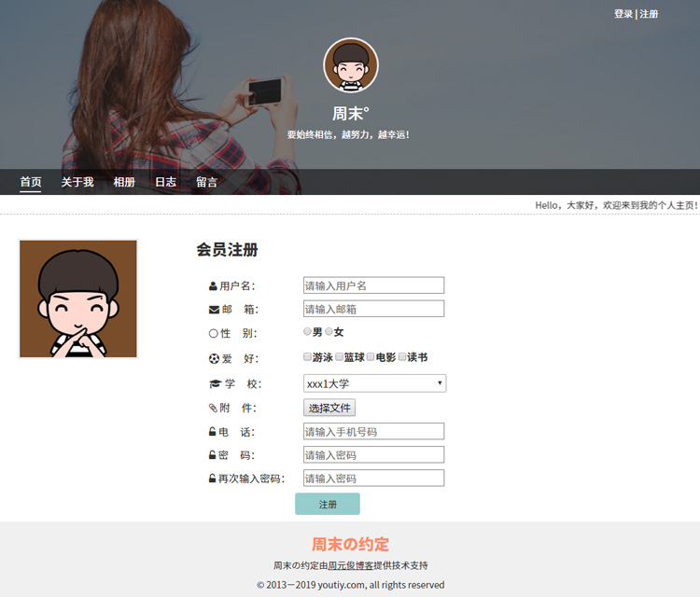Click the paperclip icon beside 附件
The image size is (700, 597).
(213, 408)
